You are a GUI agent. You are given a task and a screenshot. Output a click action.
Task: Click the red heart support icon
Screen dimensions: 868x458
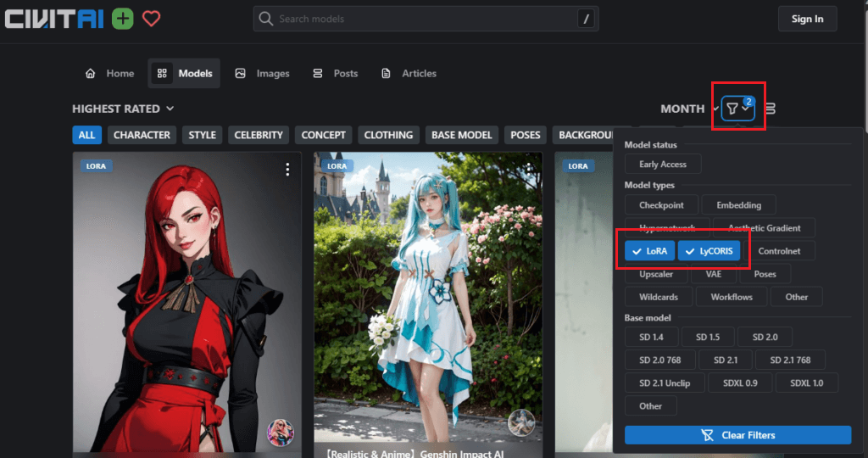pos(151,19)
